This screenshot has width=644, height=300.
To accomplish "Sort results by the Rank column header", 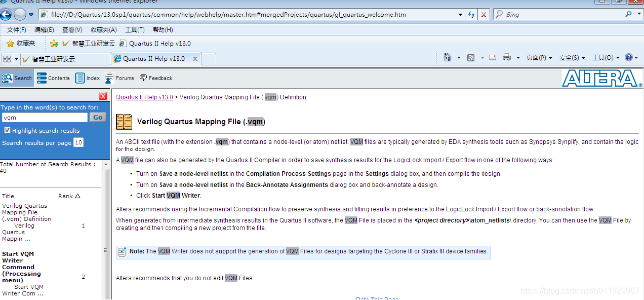I will coord(69,196).
